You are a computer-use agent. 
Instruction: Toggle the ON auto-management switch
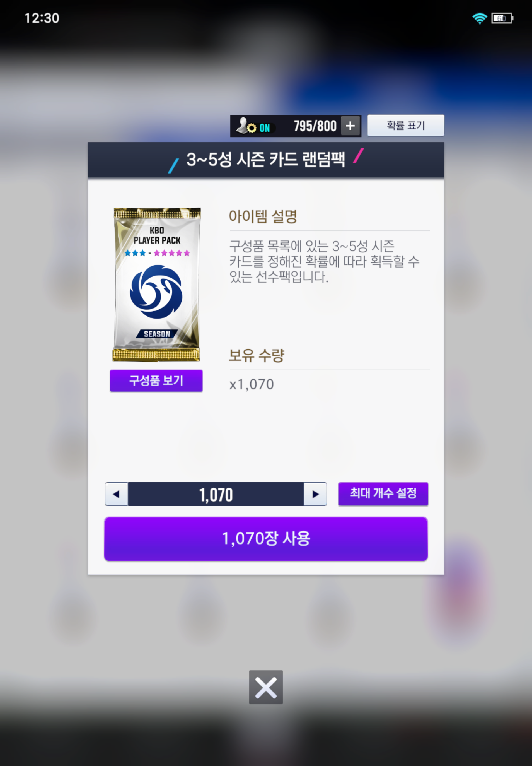[265, 128]
